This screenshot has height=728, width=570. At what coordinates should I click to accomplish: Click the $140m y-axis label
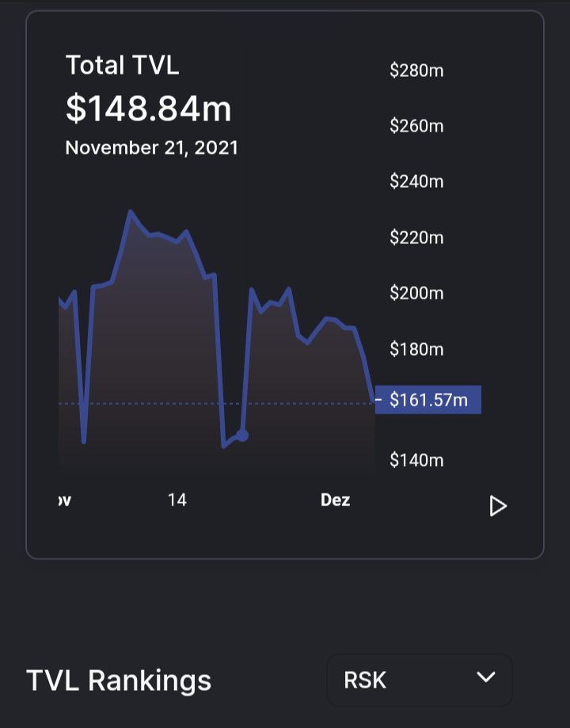[416, 460]
